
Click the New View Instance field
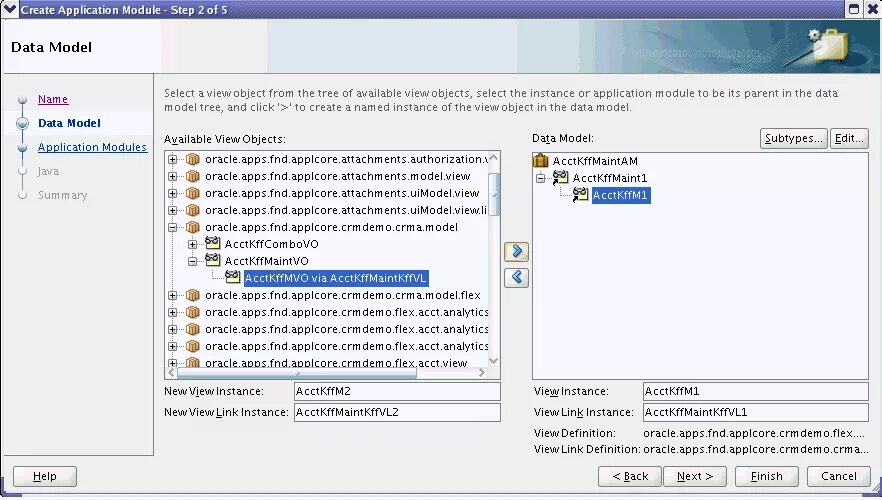click(397, 391)
